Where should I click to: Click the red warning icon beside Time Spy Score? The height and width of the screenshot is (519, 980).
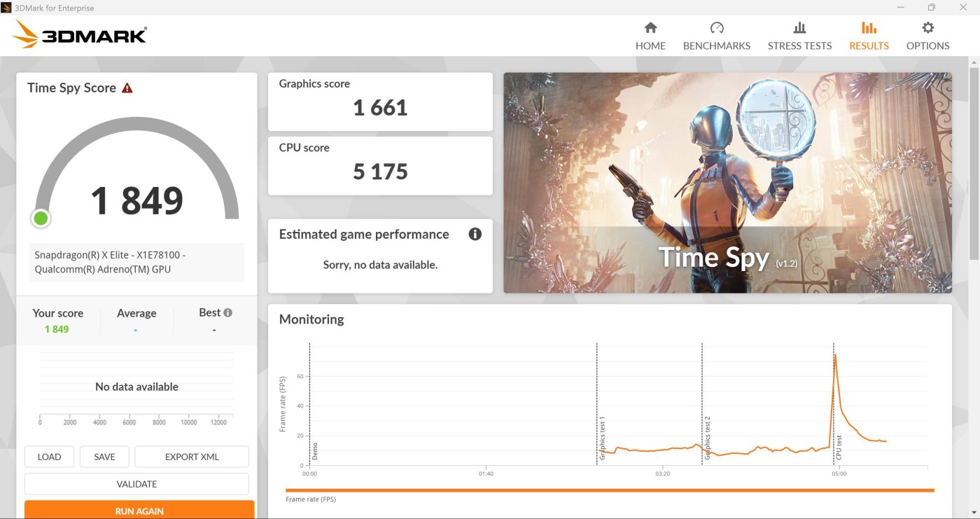click(x=127, y=88)
